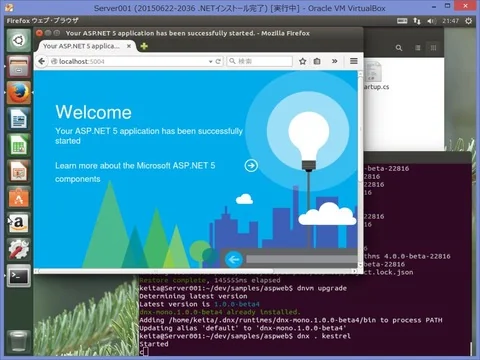Screen dimensions: 480x360
Task: Switch Files window to grid view
Action: pos(433,48)
